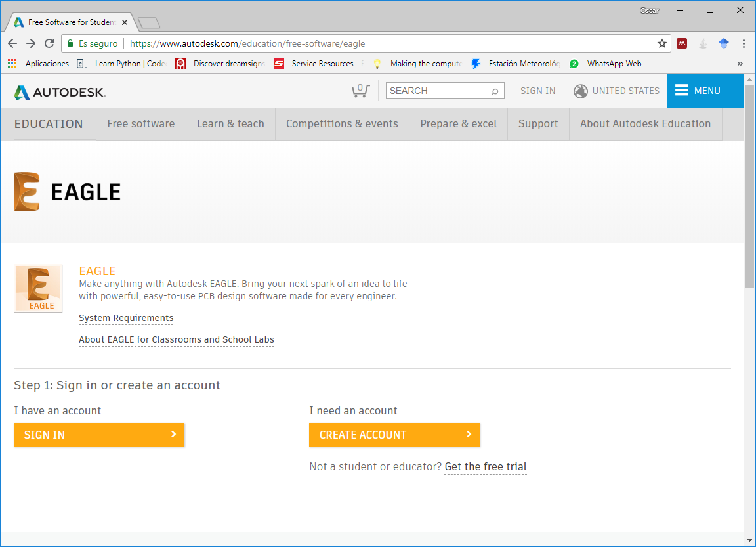This screenshot has height=547, width=756.
Task: Show hidden bookmarks overflow chevron
Action: coord(740,64)
